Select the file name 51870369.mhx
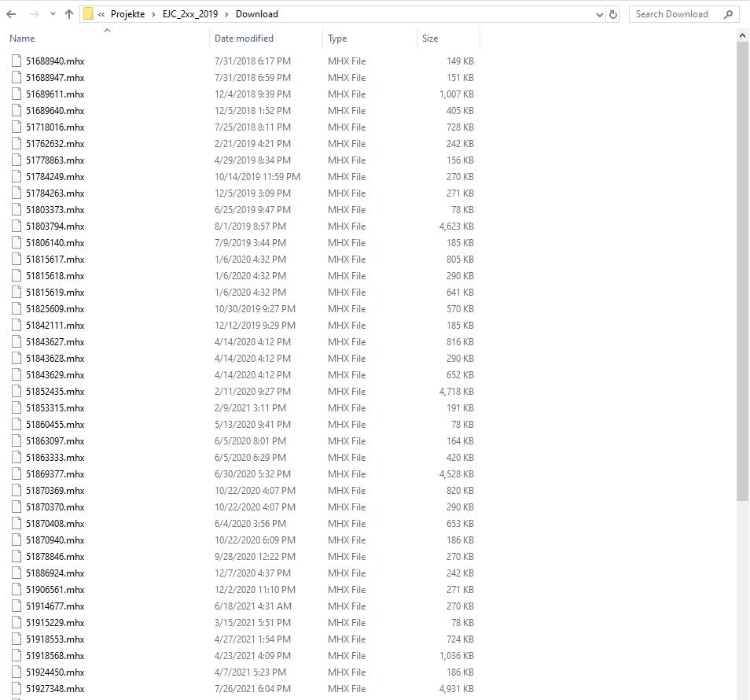 pyautogui.click(x=55, y=491)
